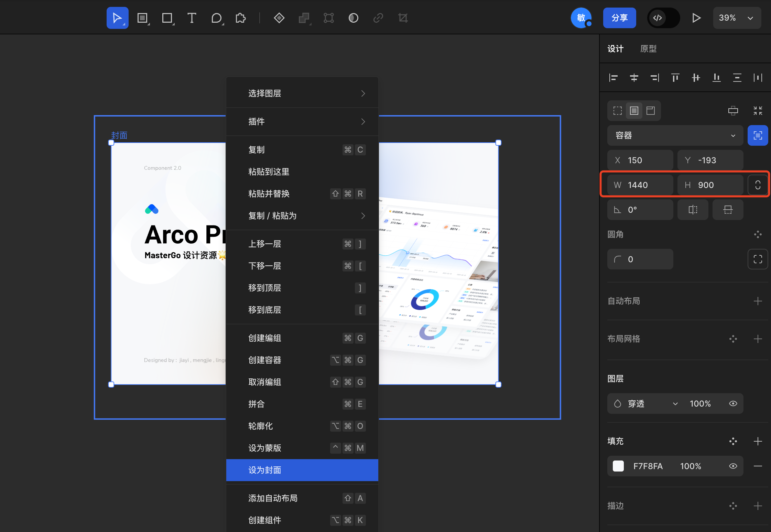Toggle the aspect ratio lock

(758, 185)
